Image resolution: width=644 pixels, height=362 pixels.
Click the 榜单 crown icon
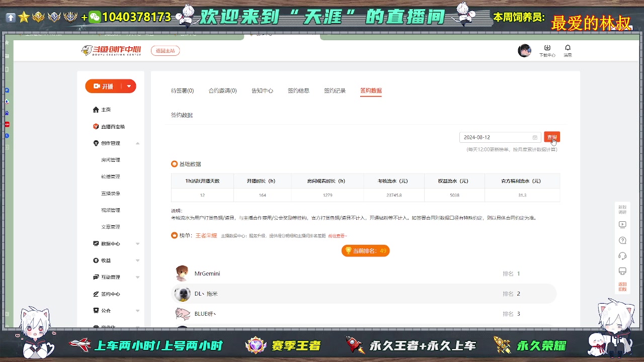[x=174, y=235]
